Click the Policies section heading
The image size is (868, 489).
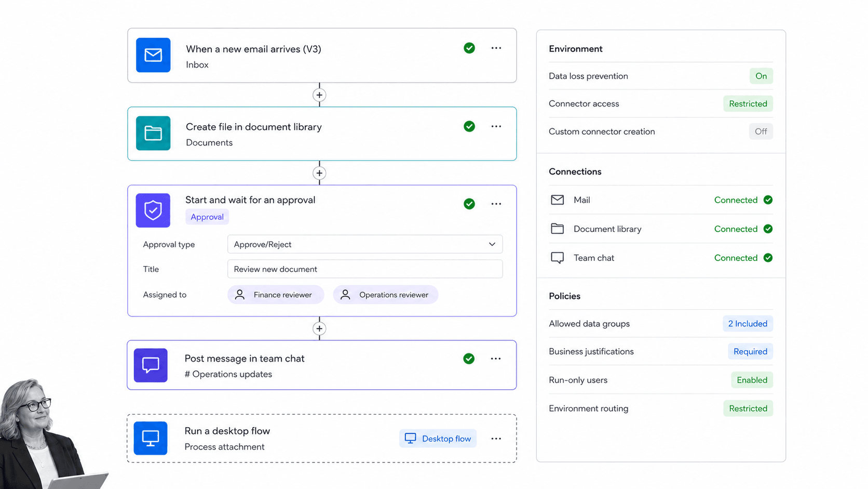(x=565, y=296)
